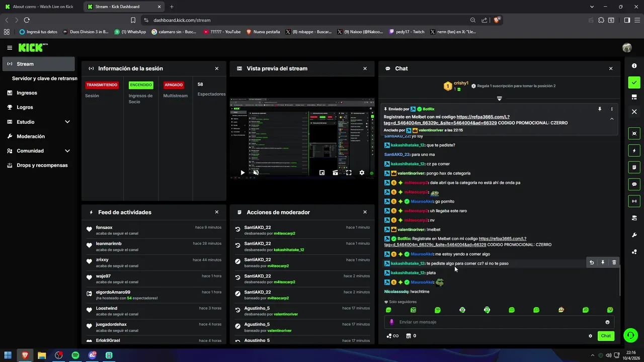
Task: Open the hamburger menu beside Kick logo
Action: (x=10, y=48)
